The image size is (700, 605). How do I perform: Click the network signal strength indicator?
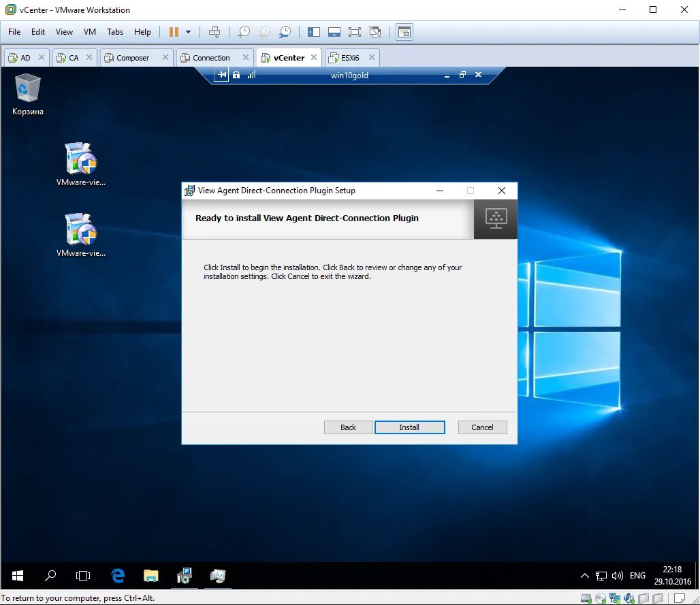(x=251, y=75)
